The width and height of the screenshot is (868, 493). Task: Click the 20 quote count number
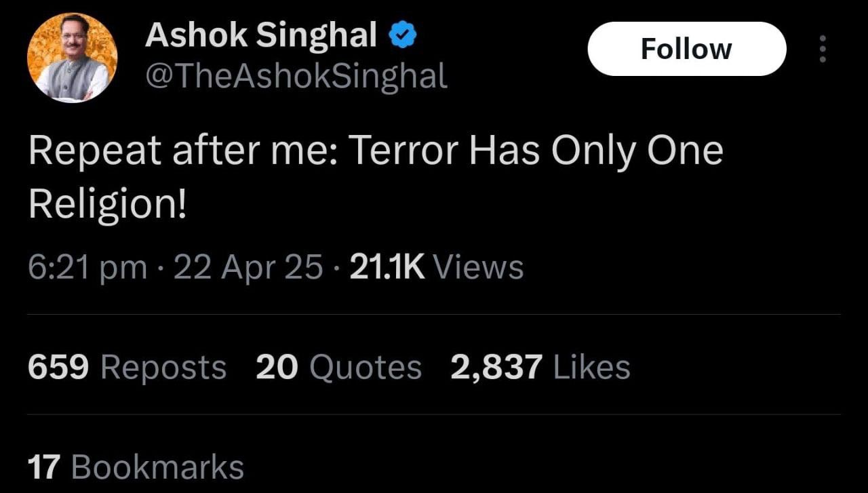(277, 368)
